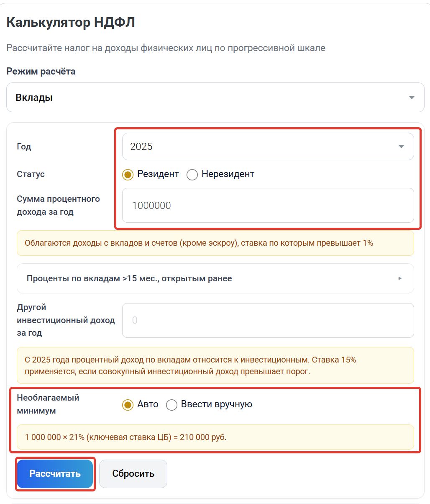Click the caret icon beside 2025
Image resolution: width=430 pixels, height=504 pixels.
coord(401,147)
